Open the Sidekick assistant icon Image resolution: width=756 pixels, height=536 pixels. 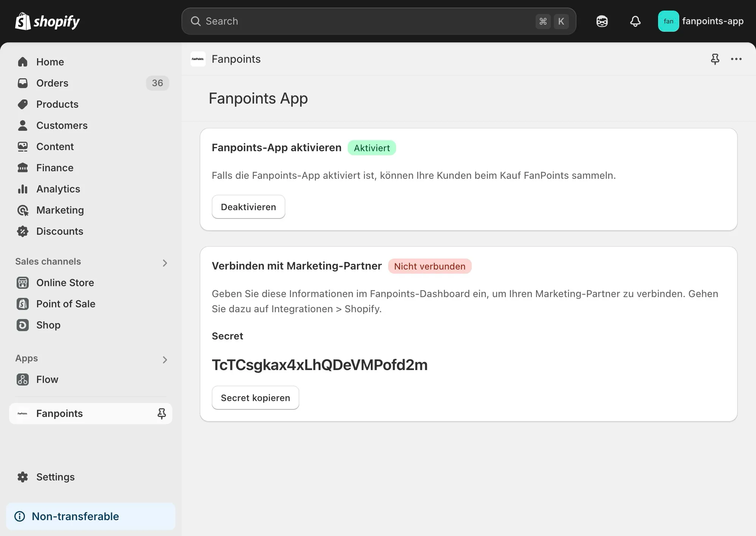tap(602, 21)
